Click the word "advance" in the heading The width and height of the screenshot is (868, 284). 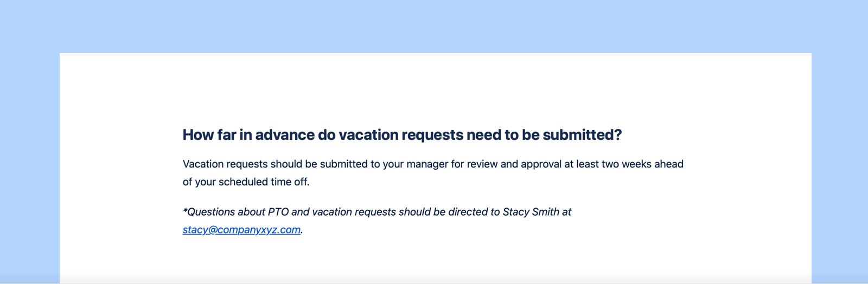[284, 135]
